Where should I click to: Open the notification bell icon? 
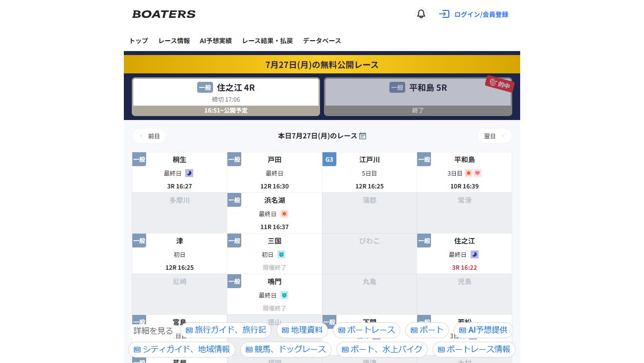click(421, 14)
